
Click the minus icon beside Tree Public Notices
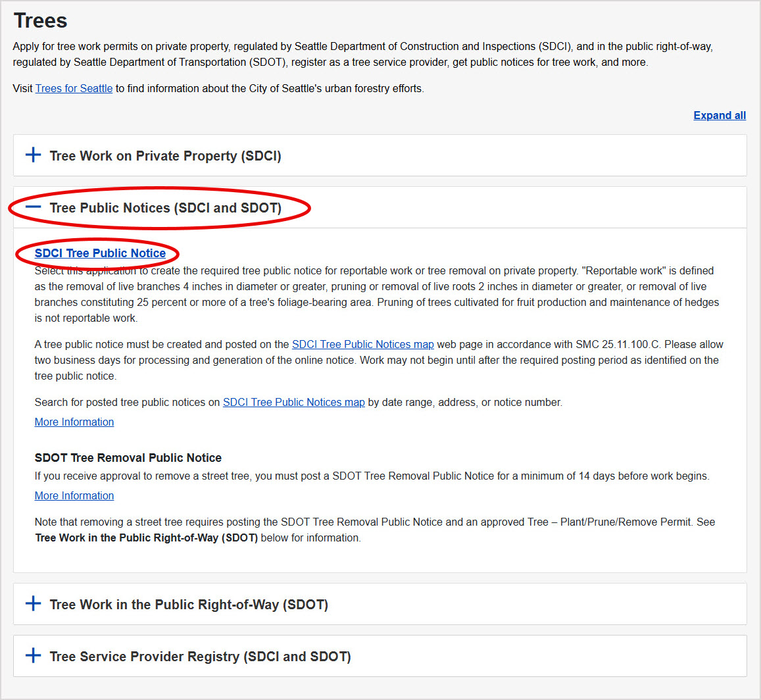[33, 207]
